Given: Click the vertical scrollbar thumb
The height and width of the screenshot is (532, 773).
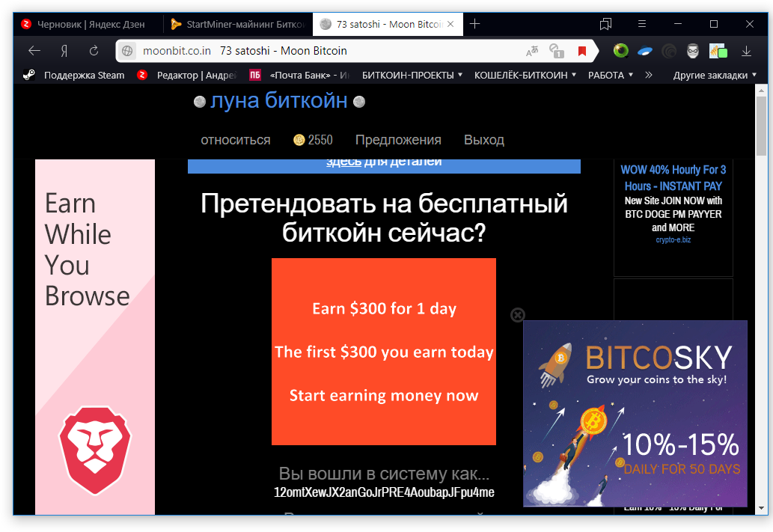Looking at the screenshot, I should tap(761, 126).
